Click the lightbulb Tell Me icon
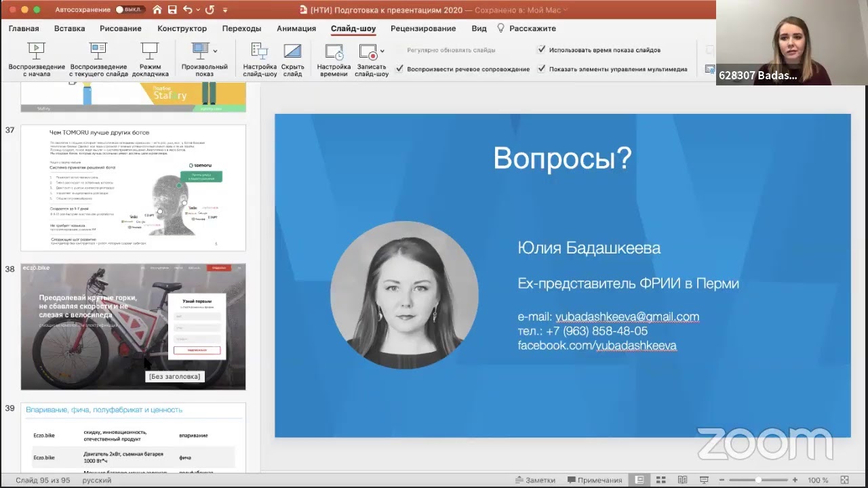 pos(501,28)
